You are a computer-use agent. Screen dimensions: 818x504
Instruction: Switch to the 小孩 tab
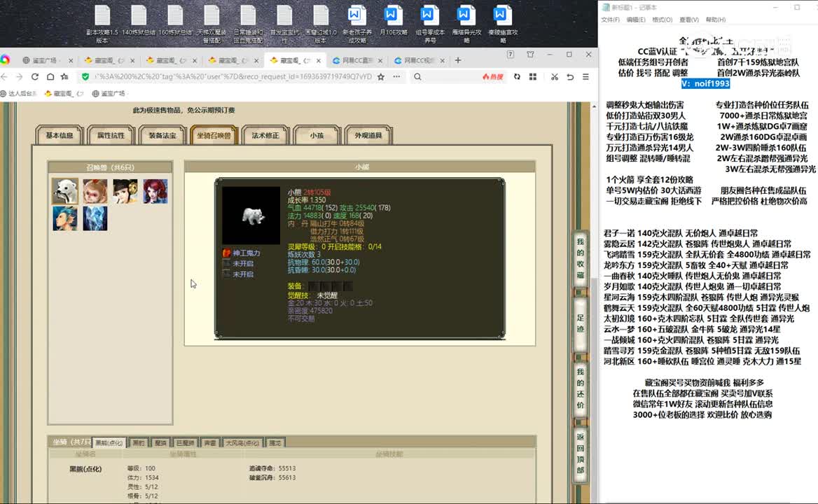[317, 136]
